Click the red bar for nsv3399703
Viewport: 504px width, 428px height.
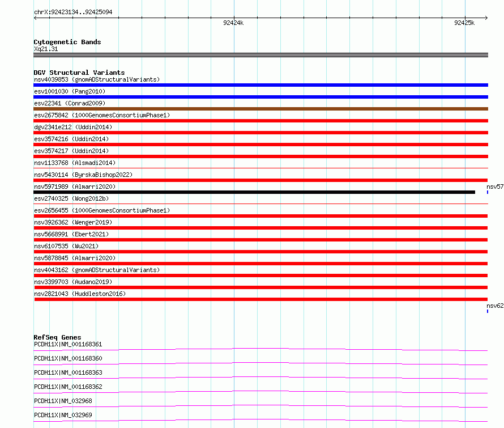pos(260,287)
